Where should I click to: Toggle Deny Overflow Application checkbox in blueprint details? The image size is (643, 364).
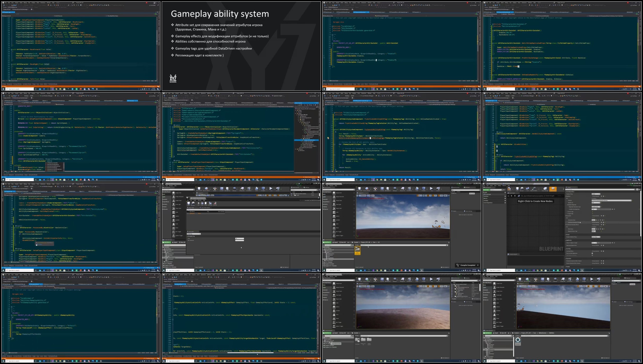click(592, 253)
